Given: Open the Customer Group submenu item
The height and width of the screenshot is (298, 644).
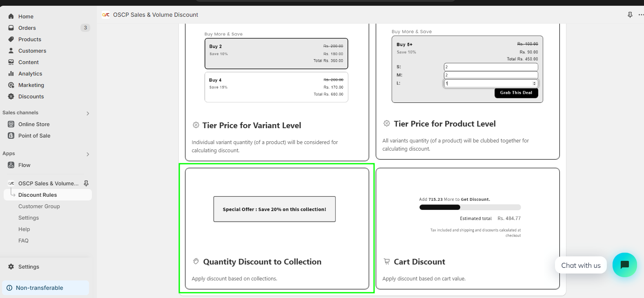Looking at the screenshot, I should point(39,206).
